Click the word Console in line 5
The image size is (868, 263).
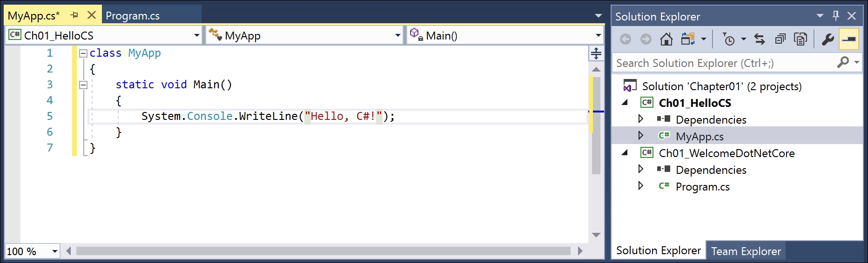pos(209,116)
